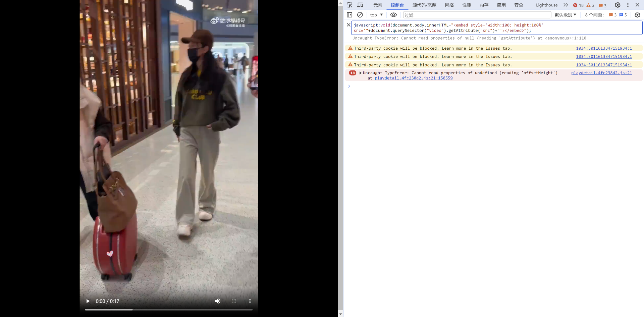Dismiss the javascript command with the X icon
The image size is (644, 317).
coord(348,25)
